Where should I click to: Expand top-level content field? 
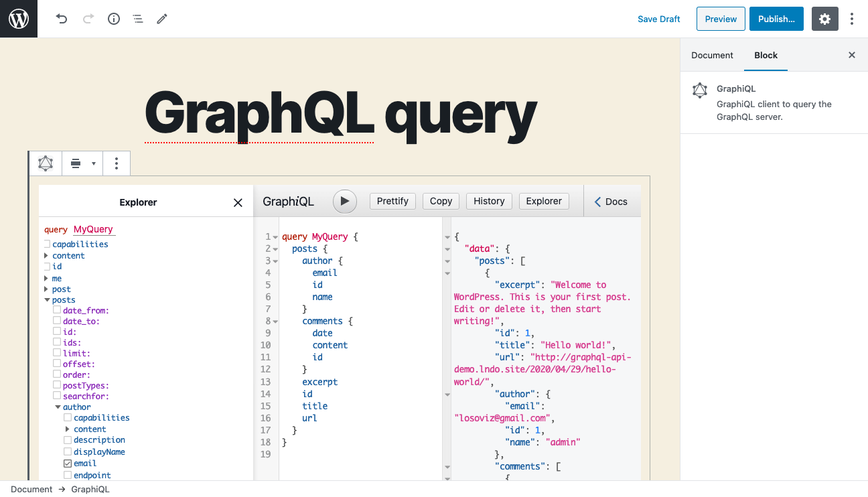tap(46, 256)
